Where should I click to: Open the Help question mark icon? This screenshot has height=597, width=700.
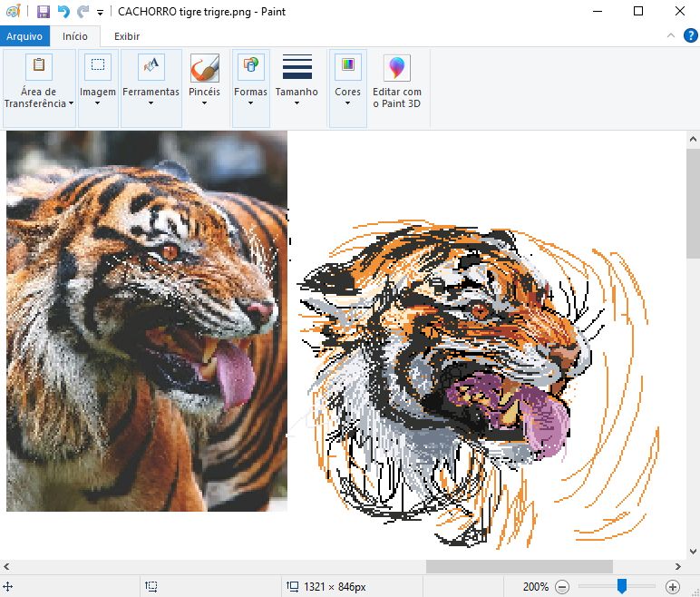click(x=690, y=36)
